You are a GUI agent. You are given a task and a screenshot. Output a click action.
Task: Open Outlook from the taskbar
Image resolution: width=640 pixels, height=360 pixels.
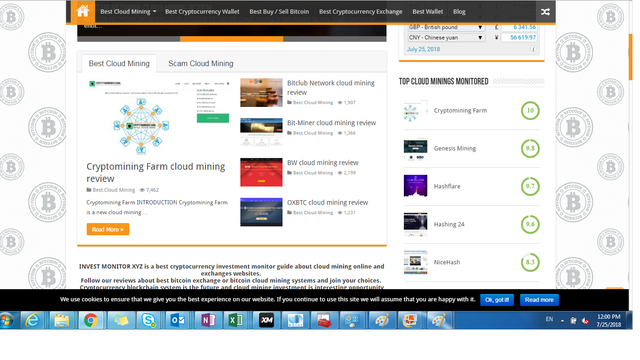(178, 320)
